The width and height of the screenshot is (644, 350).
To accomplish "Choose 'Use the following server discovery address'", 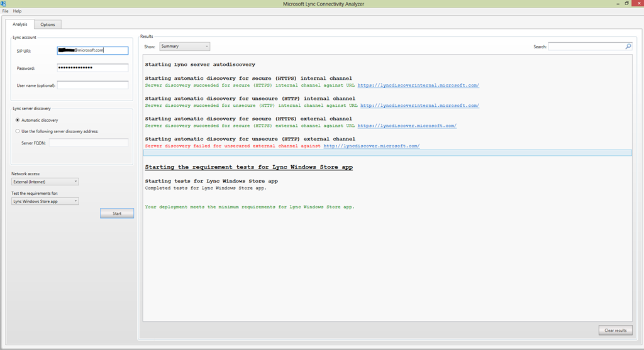I will coord(18,131).
